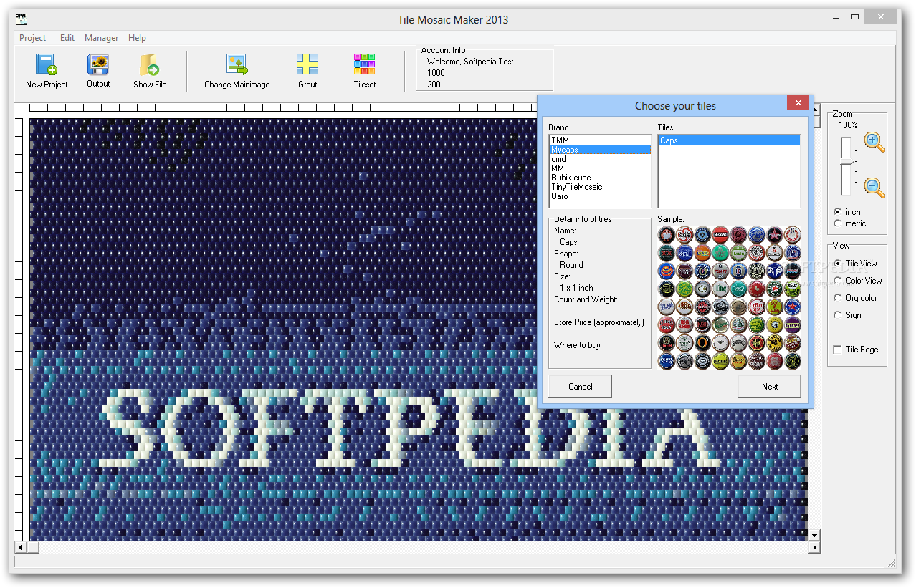The width and height of the screenshot is (916, 588).
Task: Select the inch unit radio button
Action: (838, 212)
